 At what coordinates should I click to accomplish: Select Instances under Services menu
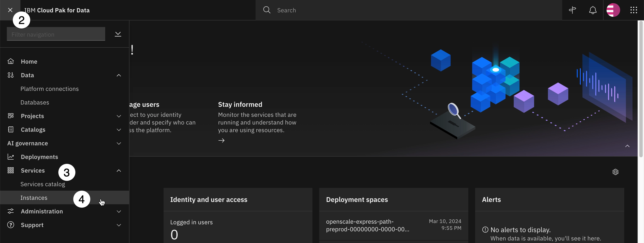pos(34,197)
